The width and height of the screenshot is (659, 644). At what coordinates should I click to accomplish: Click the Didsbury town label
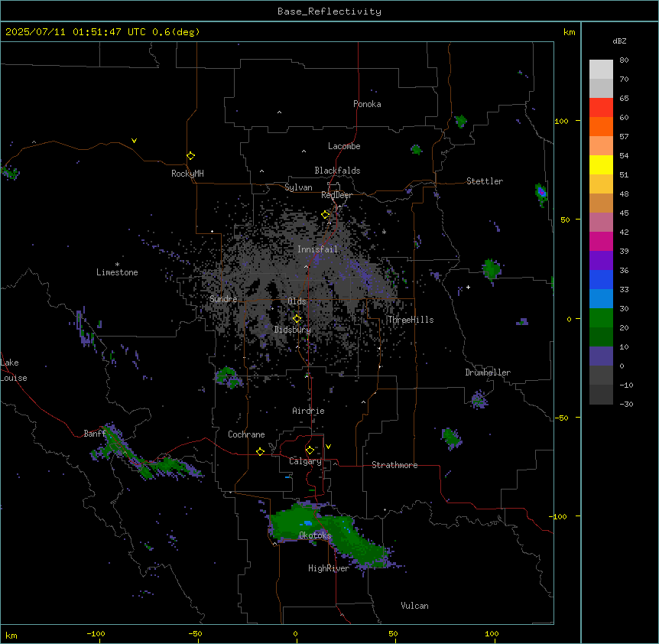tap(293, 330)
